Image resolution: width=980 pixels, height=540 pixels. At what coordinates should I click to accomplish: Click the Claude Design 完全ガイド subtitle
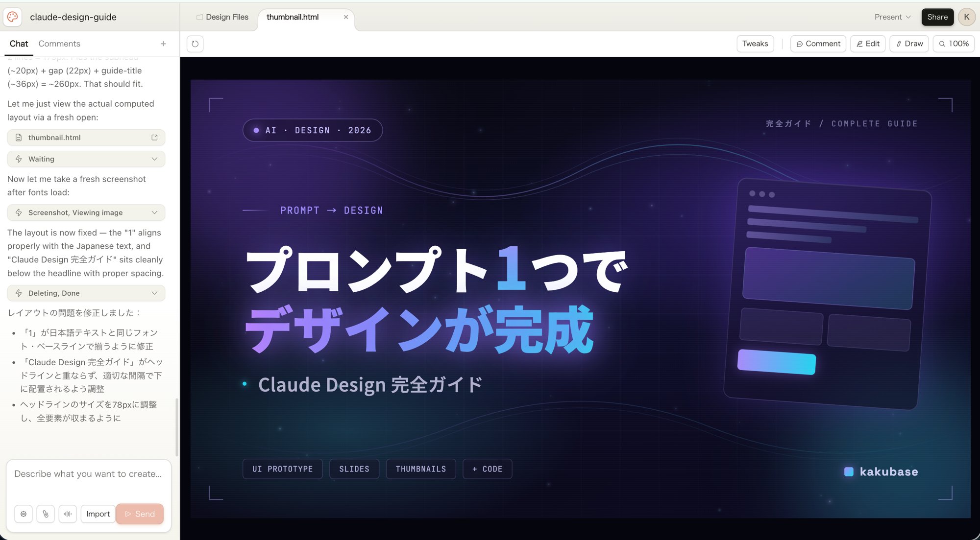(x=370, y=385)
